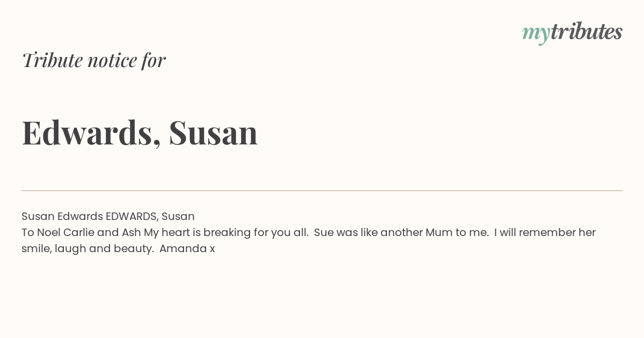Click the "I will remember her" phrase

[545, 232]
